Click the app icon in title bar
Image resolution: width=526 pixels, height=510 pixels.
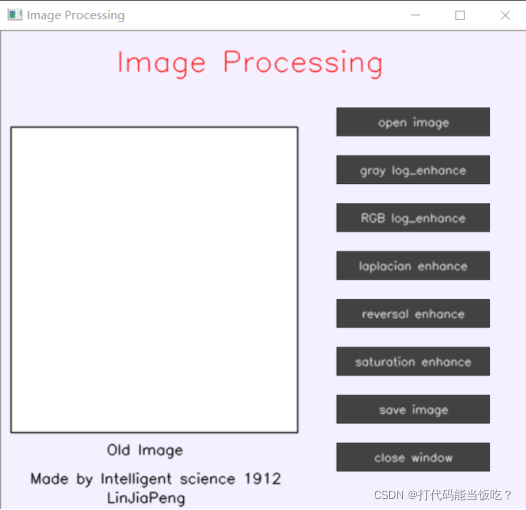(14, 15)
